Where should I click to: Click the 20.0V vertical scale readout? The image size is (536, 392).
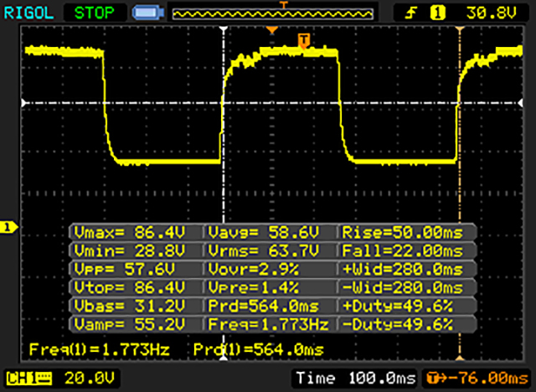90,379
